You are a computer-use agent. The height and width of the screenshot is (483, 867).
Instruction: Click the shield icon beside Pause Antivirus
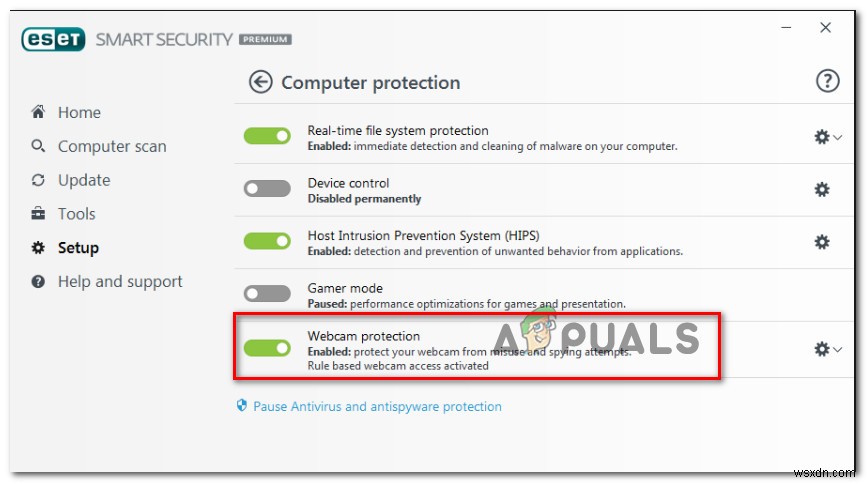coord(241,406)
